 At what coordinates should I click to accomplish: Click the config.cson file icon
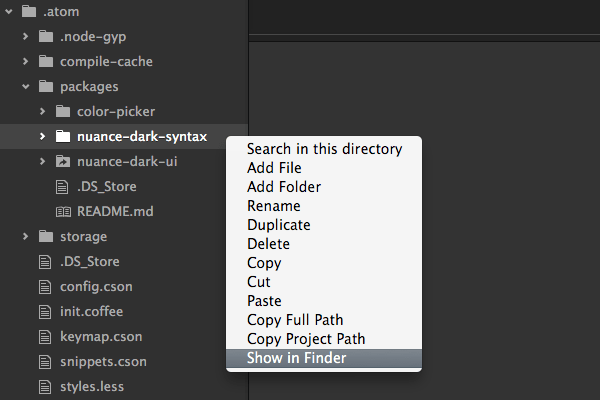(45, 287)
